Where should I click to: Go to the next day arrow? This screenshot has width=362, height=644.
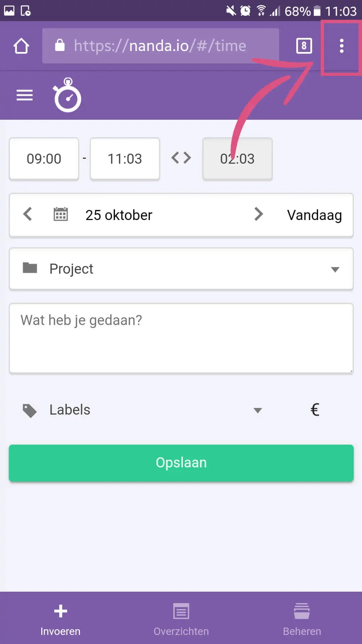[258, 214]
